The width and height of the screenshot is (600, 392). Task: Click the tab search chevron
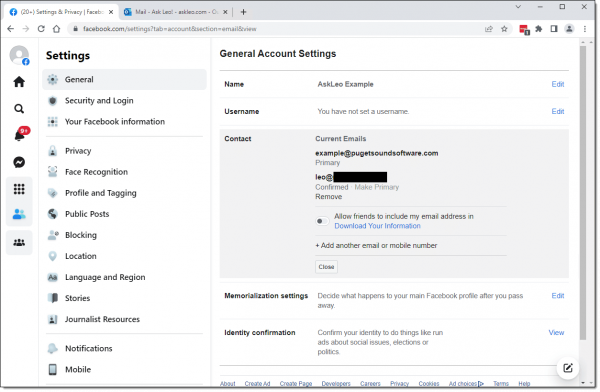click(x=518, y=7)
